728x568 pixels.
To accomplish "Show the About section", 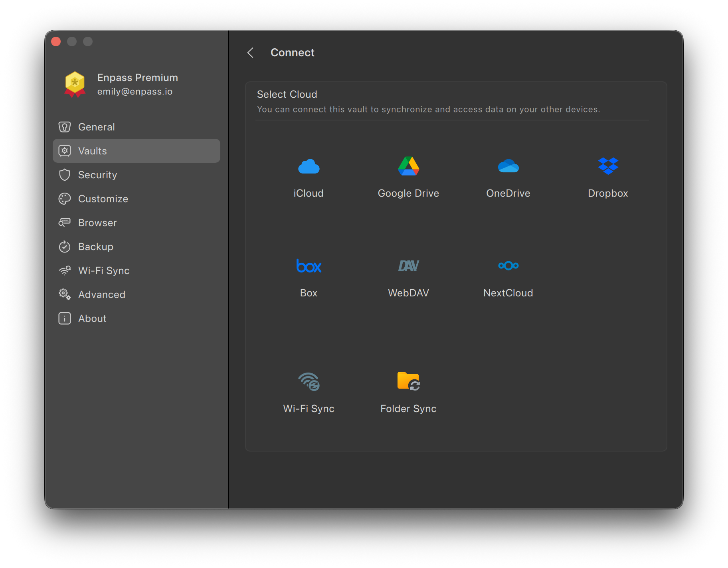I will click(136, 318).
